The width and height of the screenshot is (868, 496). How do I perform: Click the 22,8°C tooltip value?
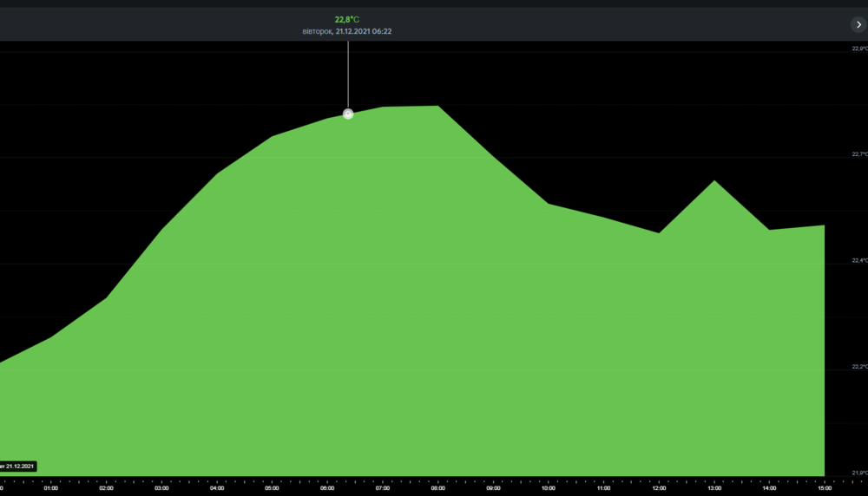pos(347,19)
